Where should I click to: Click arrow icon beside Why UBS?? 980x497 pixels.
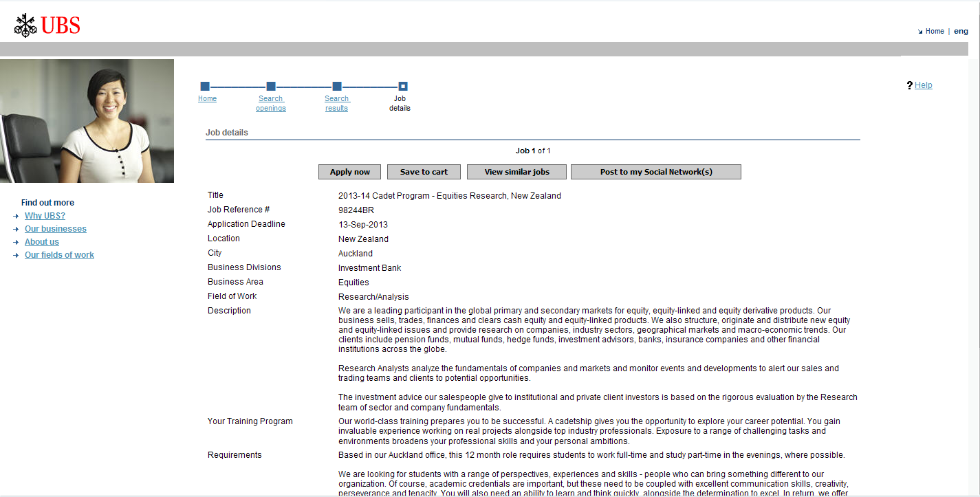[x=16, y=217]
